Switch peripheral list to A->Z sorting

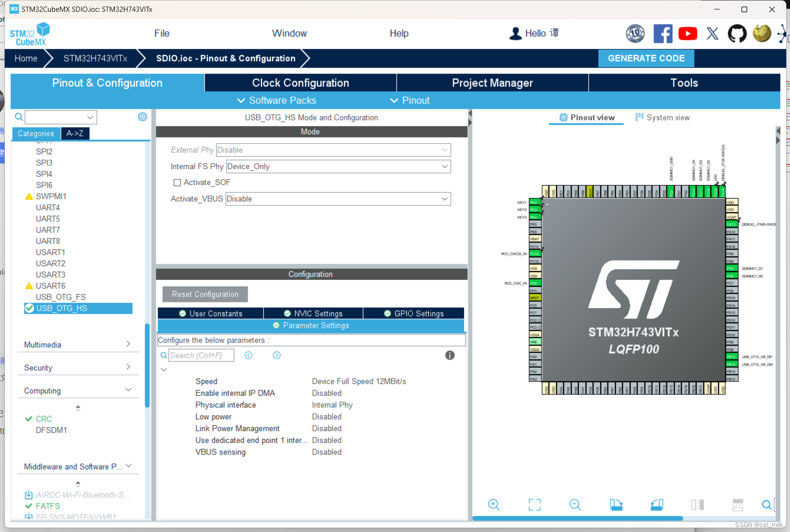tap(75, 133)
